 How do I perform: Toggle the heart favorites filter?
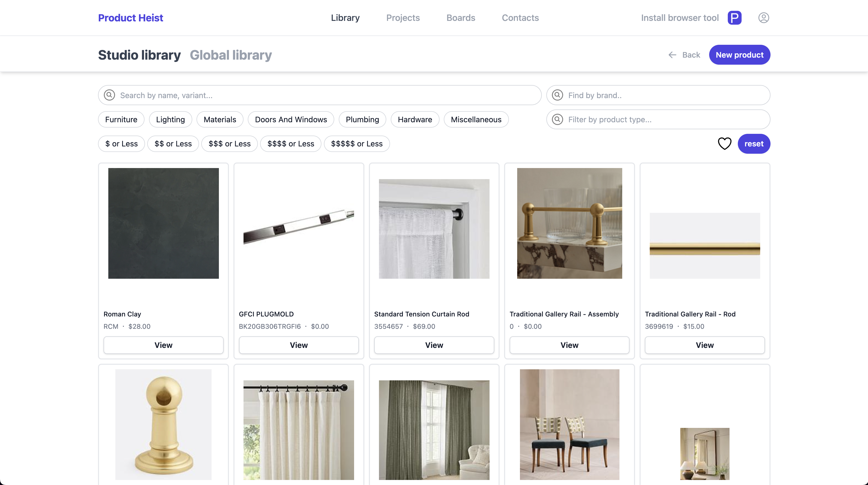tap(725, 144)
